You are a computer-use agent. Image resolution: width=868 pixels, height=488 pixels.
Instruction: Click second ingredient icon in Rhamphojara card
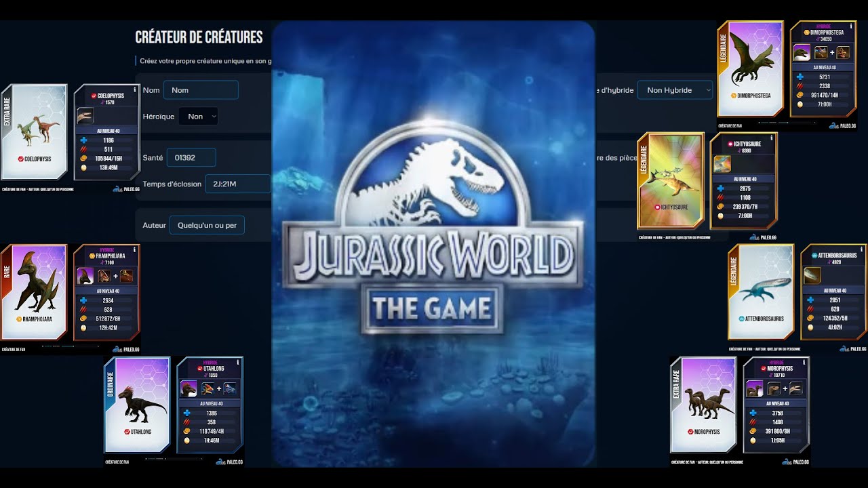(127, 276)
